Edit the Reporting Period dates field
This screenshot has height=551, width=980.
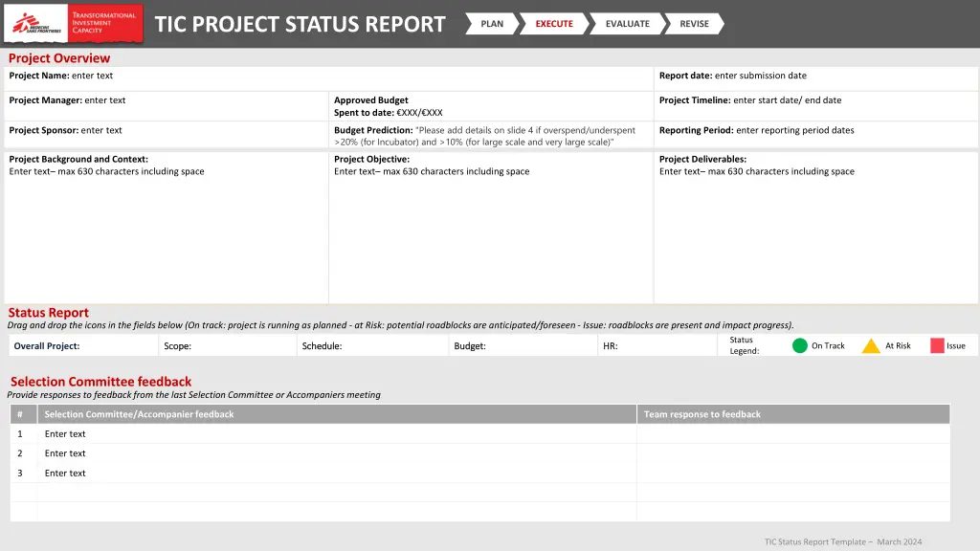tap(816, 131)
